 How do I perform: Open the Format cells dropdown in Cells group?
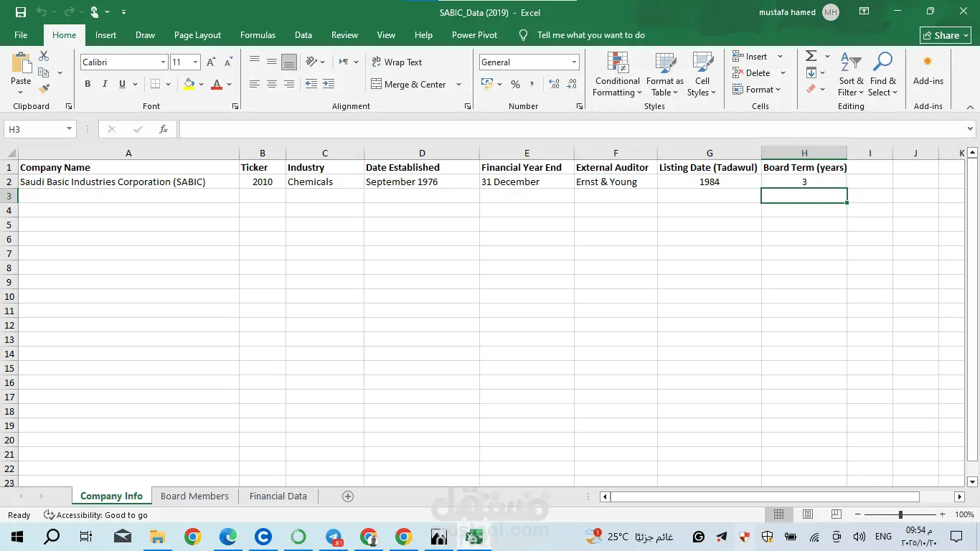pyautogui.click(x=758, y=90)
